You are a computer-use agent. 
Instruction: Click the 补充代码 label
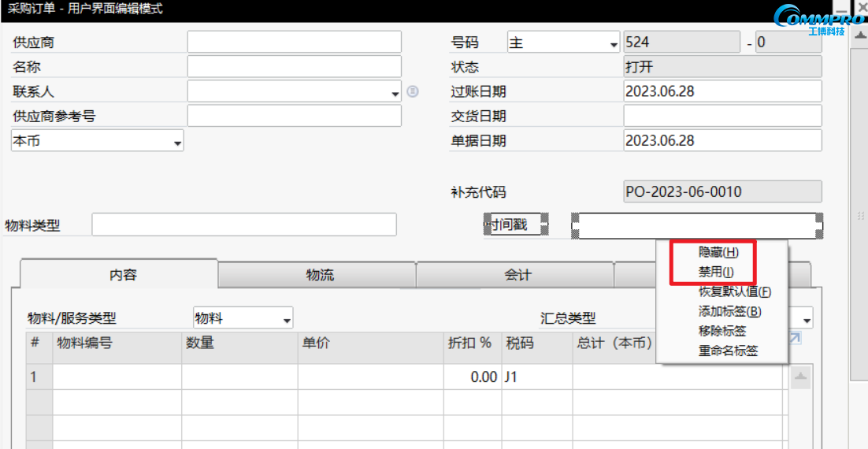click(478, 192)
